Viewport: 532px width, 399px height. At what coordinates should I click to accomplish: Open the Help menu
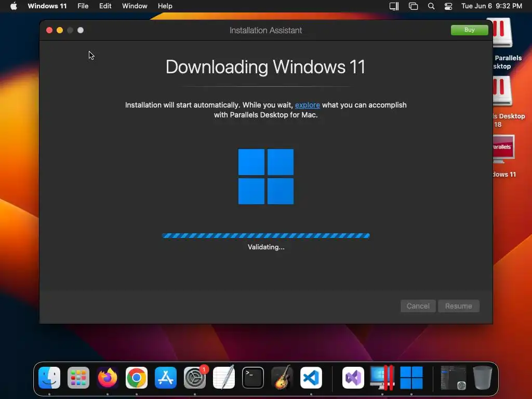pyautogui.click(x=165, y=6)
